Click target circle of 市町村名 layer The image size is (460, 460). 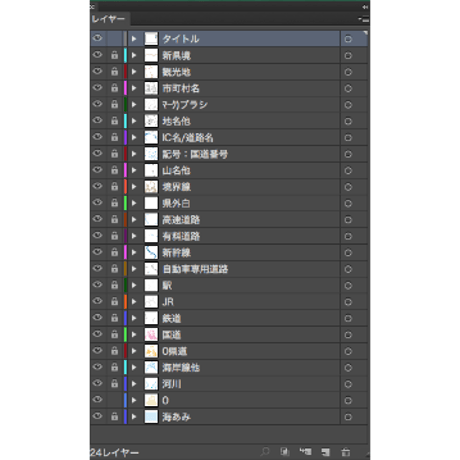(x=348, y=88)
